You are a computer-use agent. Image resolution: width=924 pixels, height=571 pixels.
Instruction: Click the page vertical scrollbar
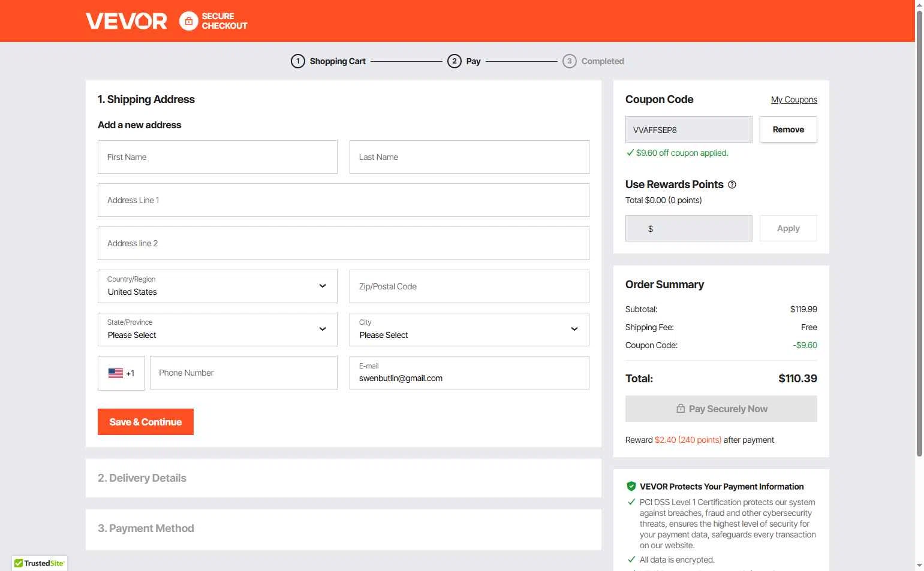tap(919, 234)
